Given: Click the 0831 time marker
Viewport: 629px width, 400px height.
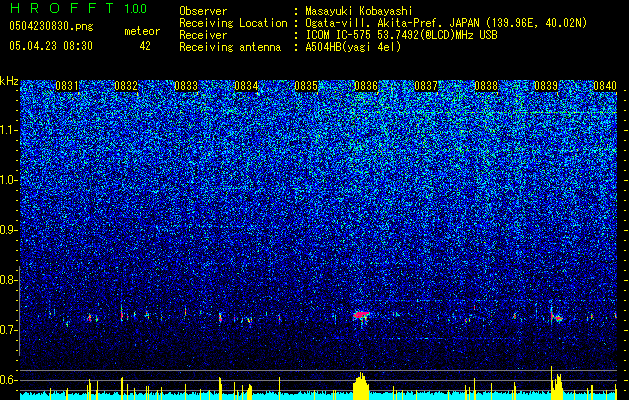Looking at the screenshot, I should pos(67,86).
